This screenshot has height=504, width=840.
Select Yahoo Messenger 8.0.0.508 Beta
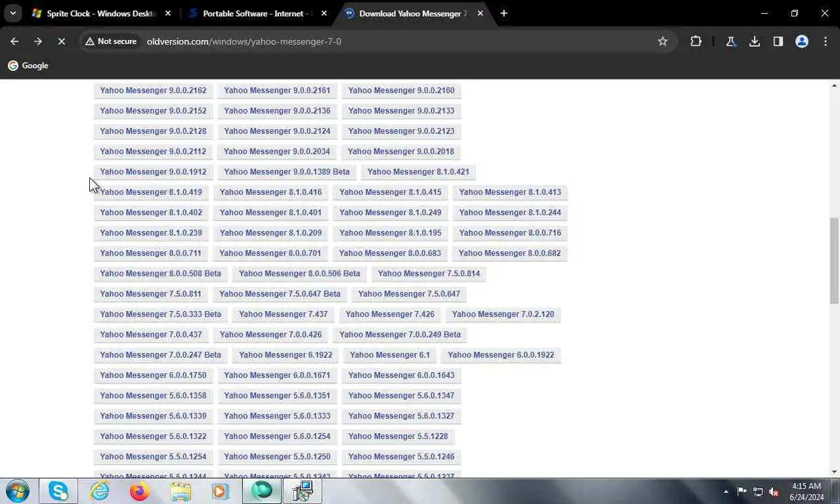click(161, 274)
